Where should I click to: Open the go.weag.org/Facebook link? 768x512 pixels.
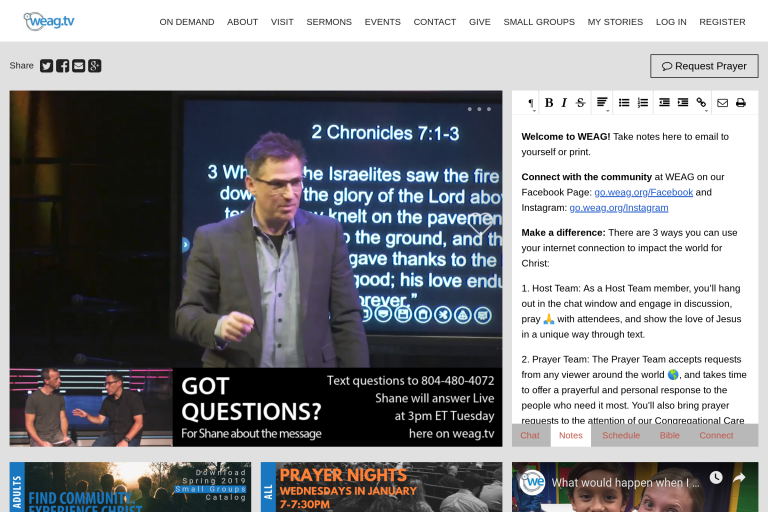click(643, 192)
